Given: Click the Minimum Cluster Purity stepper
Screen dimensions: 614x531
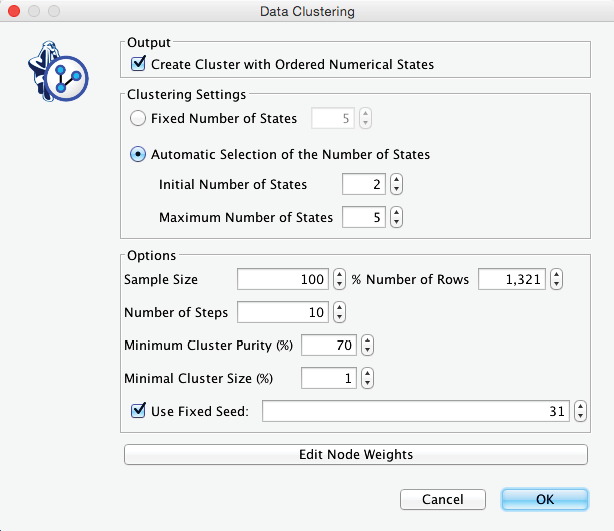Looking at the screenshot, I should pos(367,345).
